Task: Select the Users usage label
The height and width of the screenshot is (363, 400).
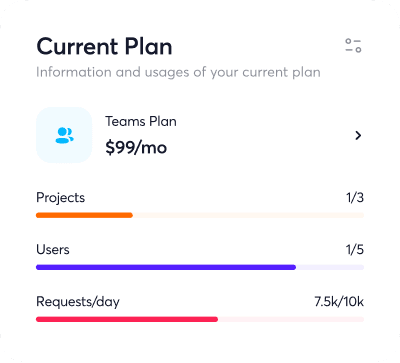Action: [53, 250]
